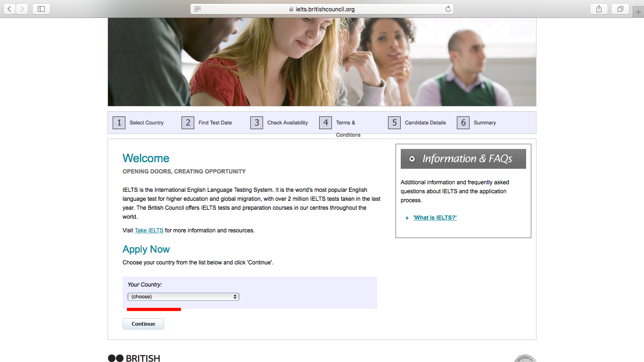Click the Your Country label
The width and height of the screenshot is (644, 362).
point(145,285)
